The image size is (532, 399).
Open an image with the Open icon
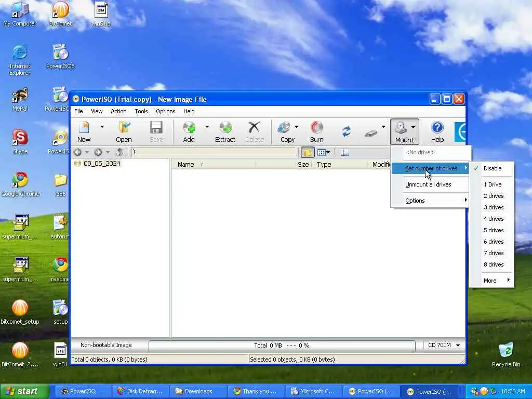(x=124, y=131)
